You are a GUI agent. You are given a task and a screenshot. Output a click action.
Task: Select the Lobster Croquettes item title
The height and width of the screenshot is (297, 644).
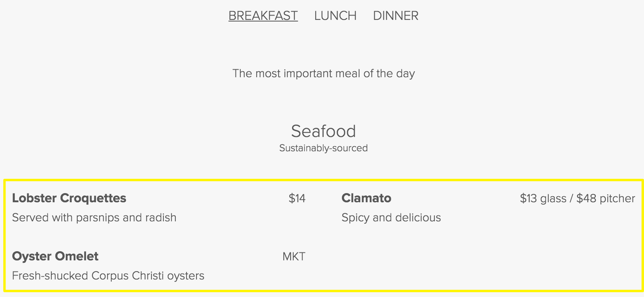[69, 198]
